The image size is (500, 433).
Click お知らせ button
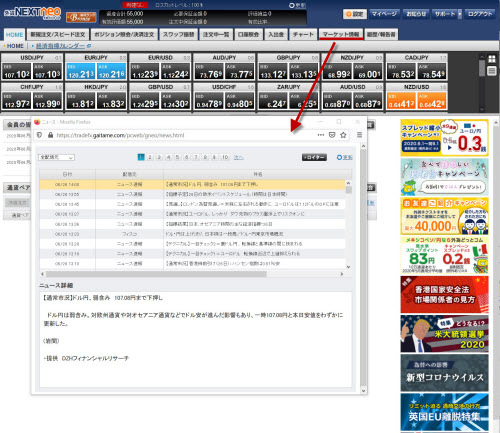coord(416,14)
